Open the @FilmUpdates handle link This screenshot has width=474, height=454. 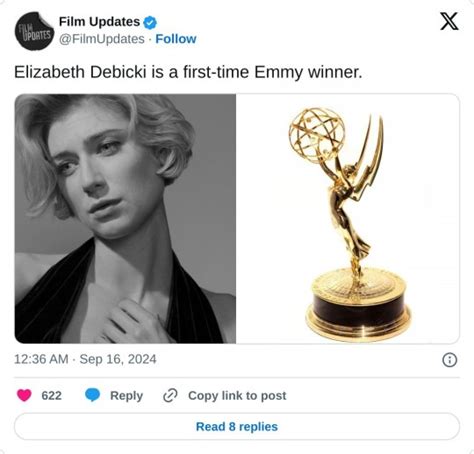click(102, 39)
